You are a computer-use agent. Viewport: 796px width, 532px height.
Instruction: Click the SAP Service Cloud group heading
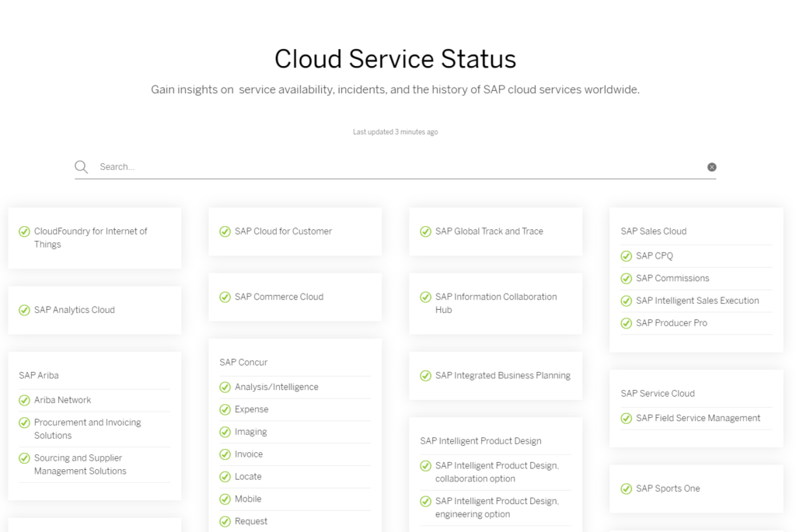coord(658,394)
